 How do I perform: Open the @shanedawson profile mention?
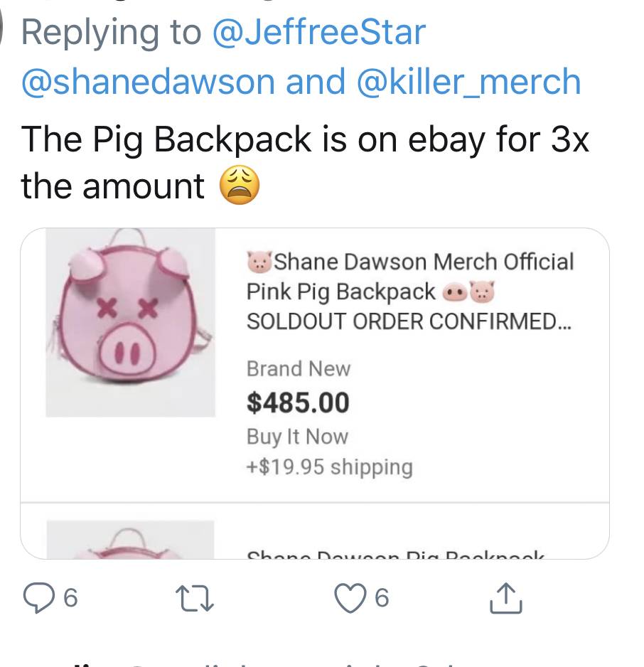(x=148, y=82)
